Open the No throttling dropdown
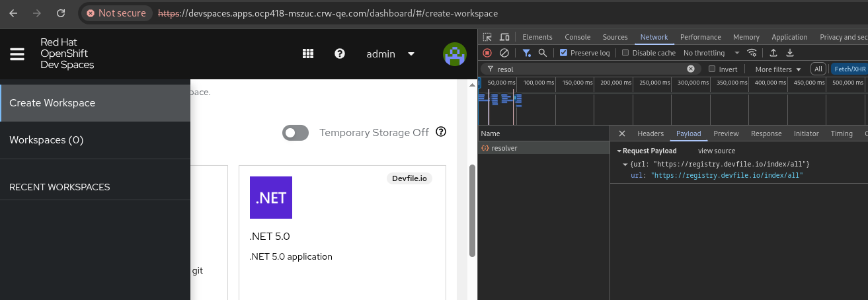This screenshot has height=300, width=868. coord(711,53)
